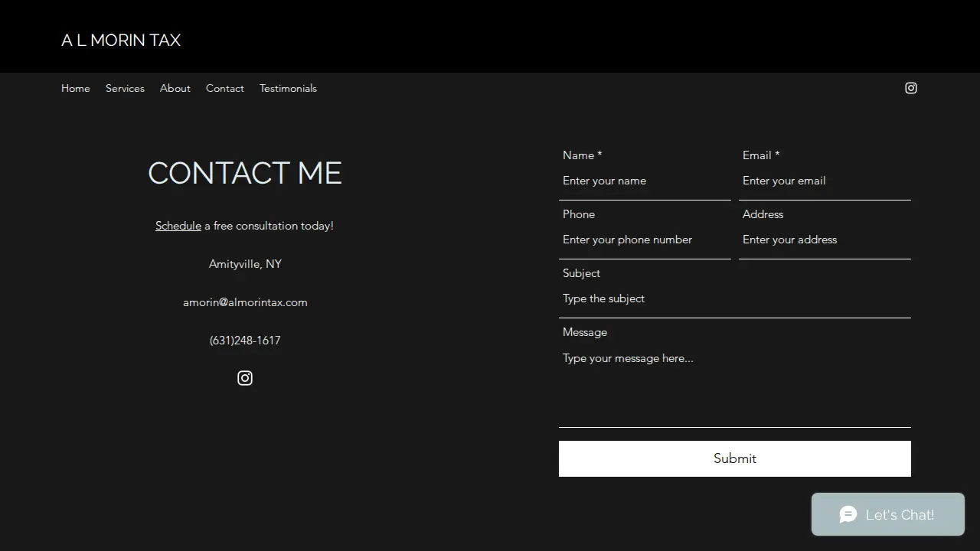The image size is (980, 551).
Task: Open the Let's Chat widget
Action: pos(888,514)
